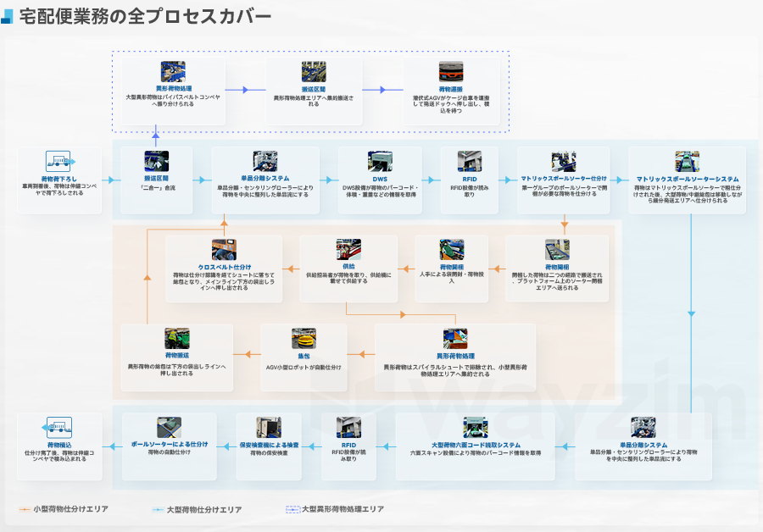Click the orange arrow icon in the 小型荷物仕分けエリア legend
Viewport: 763px width, 532px height.
click(x=25, y=509)
